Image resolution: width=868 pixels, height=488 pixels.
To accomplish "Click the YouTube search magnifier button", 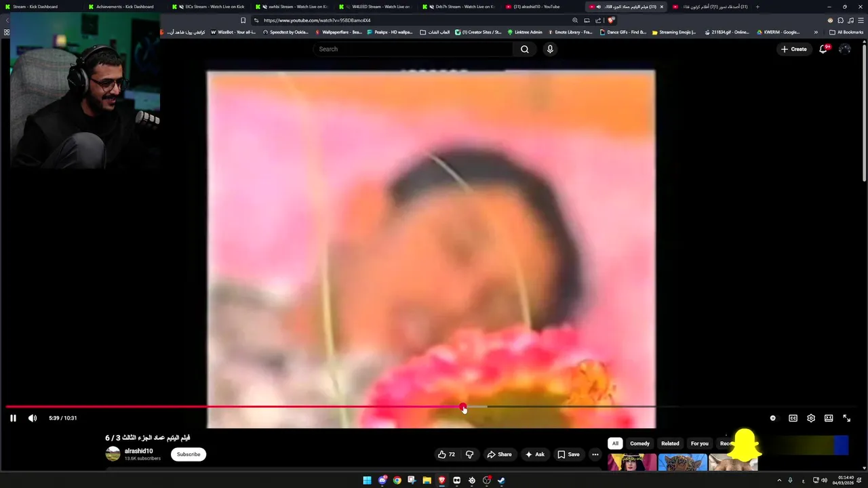I will click(525, 49).
